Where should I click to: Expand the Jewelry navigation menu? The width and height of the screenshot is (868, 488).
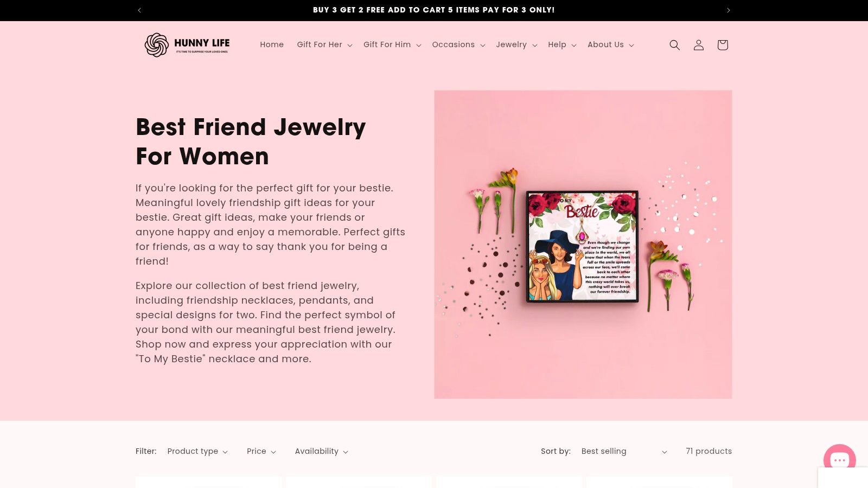point(516,45)
